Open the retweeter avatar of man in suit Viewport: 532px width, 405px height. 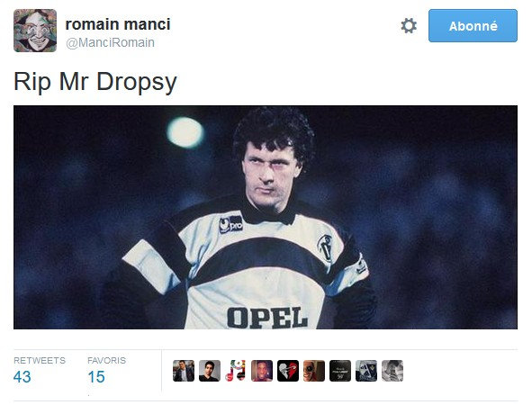(184, 371)
